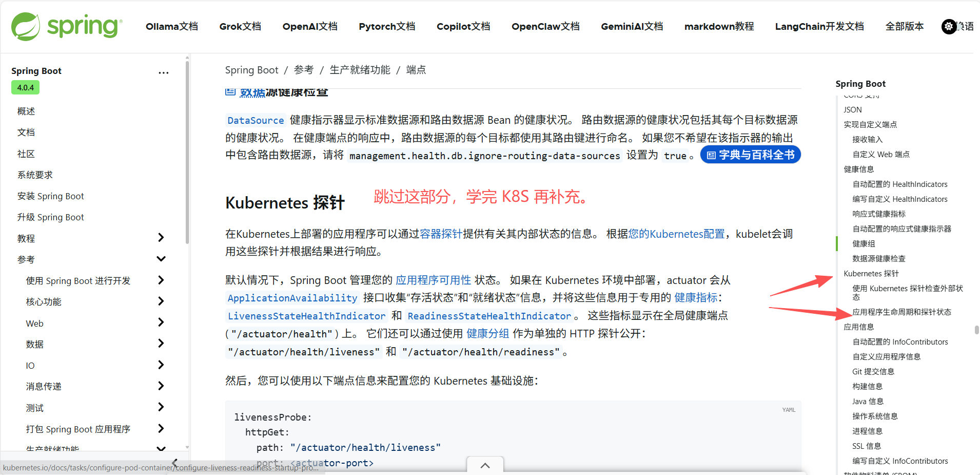
Task: Click the 生产就绪功能 breadcrumb
Action: pyautogui.click(x=360, y=70)
